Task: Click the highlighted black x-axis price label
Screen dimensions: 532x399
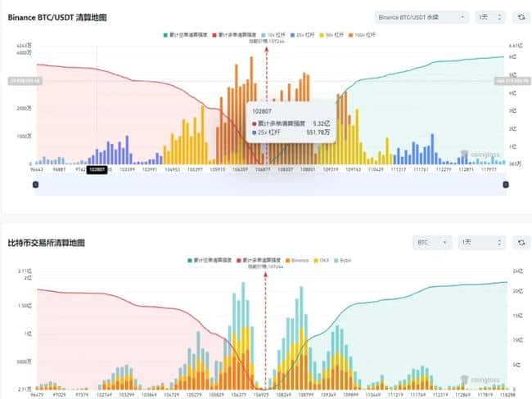Action: tap(97, 169)
